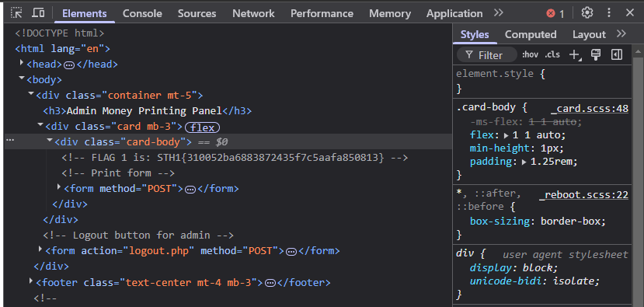This screenshot has width=644, height=307.
Task: Click the box-sizing border-box declaration
Action: 538,221
